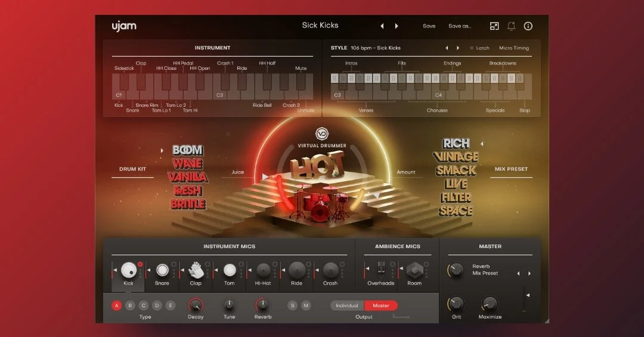Image resolution: width=644 pixels, height=337 pixels.
Task: Open the 106 bpm style selector
Action: [x=376, y=48]
